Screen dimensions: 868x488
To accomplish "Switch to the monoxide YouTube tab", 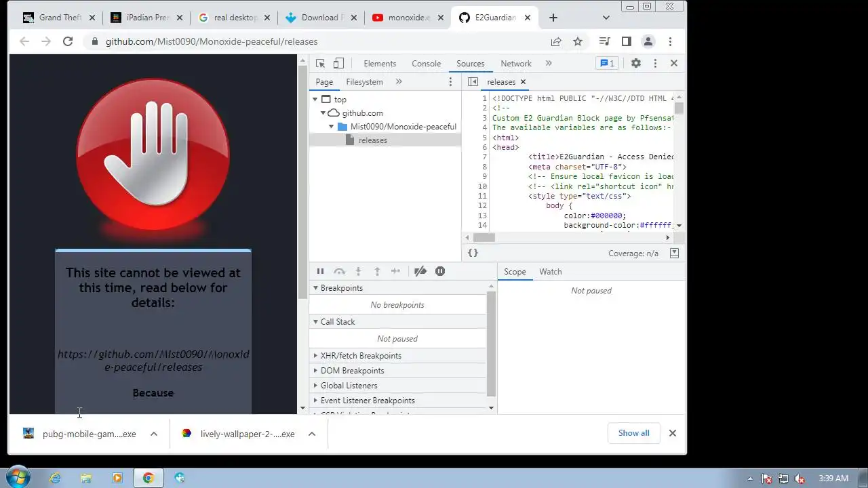I will [407, 18].
